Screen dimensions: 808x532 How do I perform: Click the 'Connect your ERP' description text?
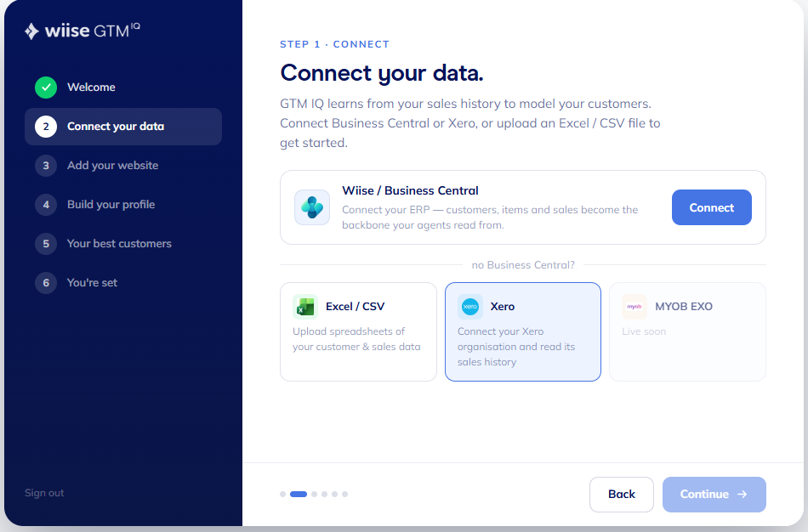tap(490, 218)
